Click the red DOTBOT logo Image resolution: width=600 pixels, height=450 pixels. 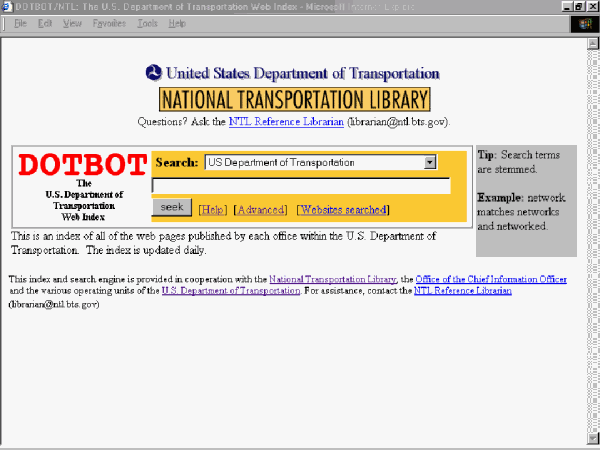coord(82,164)
